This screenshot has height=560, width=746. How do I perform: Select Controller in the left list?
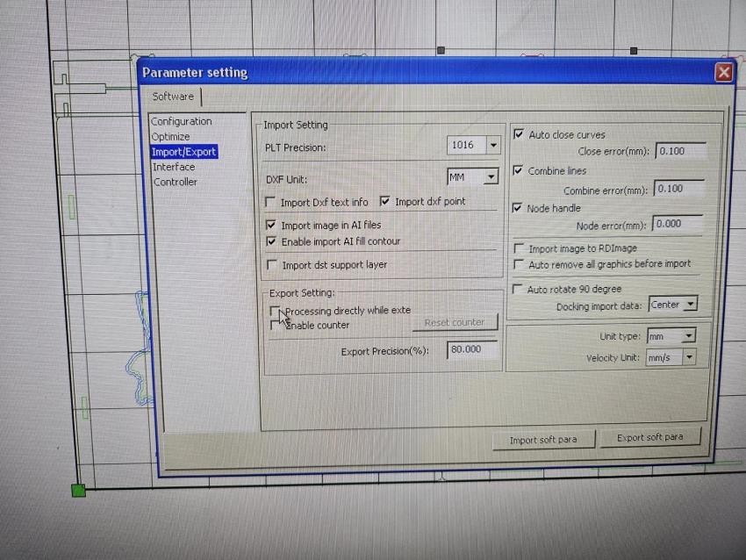[176, 182]
